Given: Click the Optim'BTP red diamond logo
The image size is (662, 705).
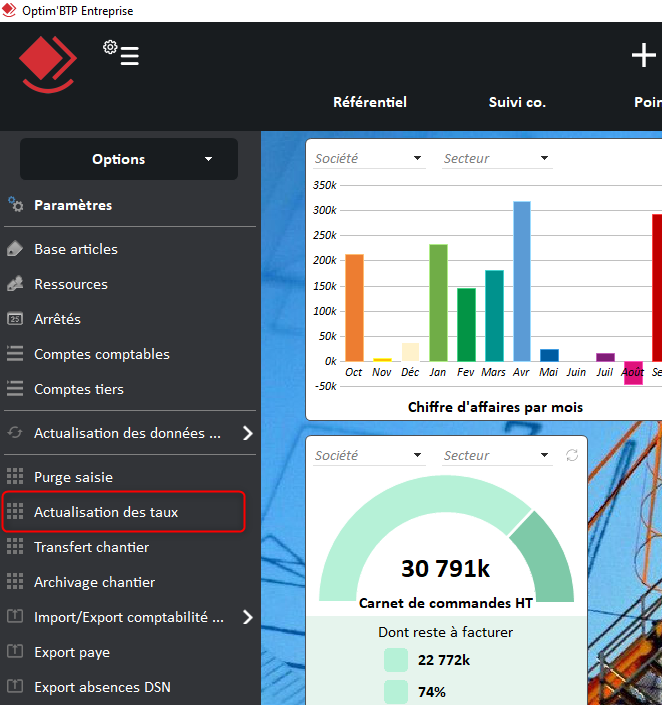Looking at the screenshot, I should [48, 64].
